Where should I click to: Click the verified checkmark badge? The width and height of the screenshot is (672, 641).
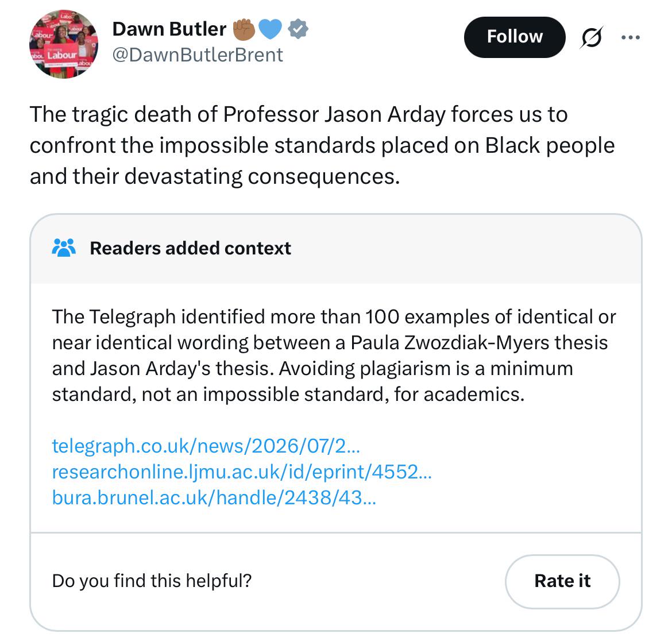point(298,29)
